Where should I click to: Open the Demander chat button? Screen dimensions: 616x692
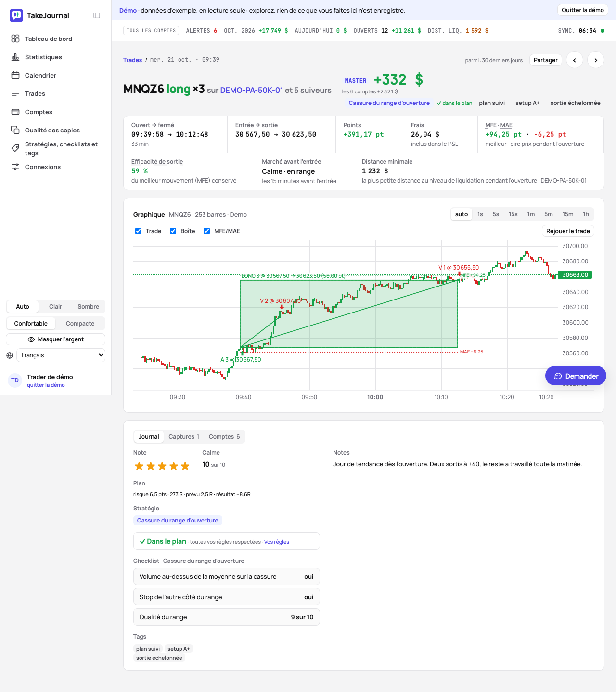pyautogui.click(x=576, y=376)
